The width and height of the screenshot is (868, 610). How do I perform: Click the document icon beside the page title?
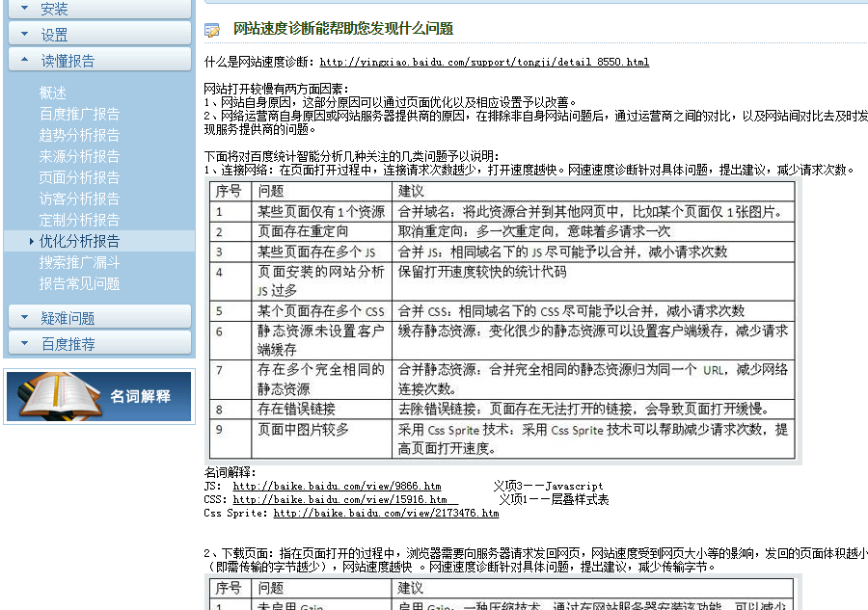212,31
